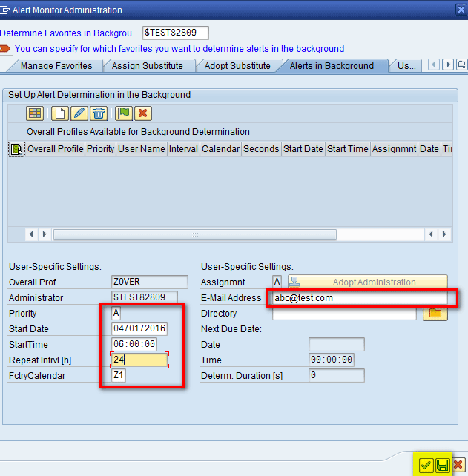Click the User Name column header
The height and width of the screenshot is (476, 468).
click(142, 149)
